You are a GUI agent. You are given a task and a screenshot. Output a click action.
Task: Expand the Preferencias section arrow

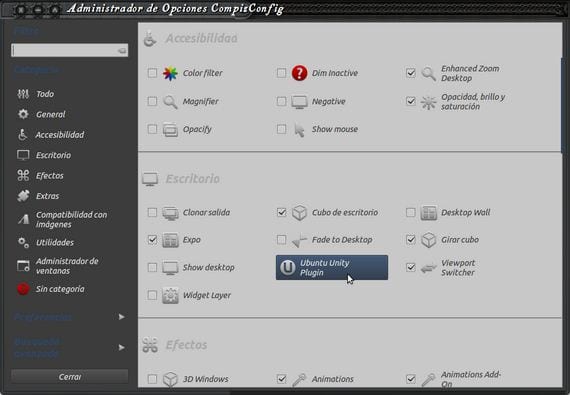point(121,317)
